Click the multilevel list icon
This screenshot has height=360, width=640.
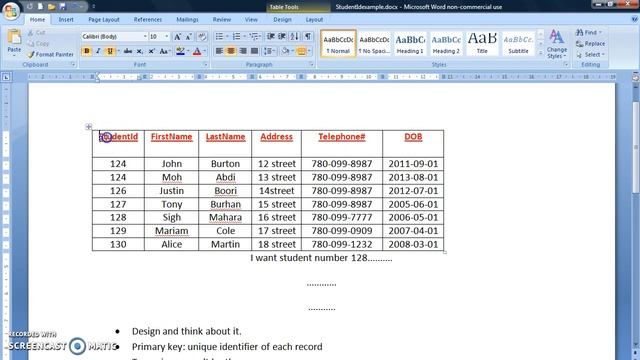click(x=254, y=37)
